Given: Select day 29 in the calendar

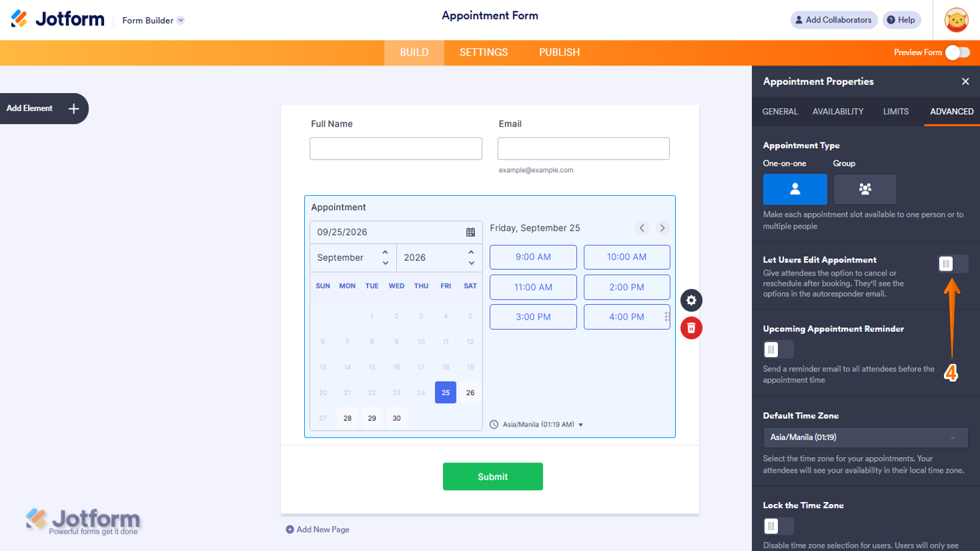Looking at the screenshot, I should [372, 418].
